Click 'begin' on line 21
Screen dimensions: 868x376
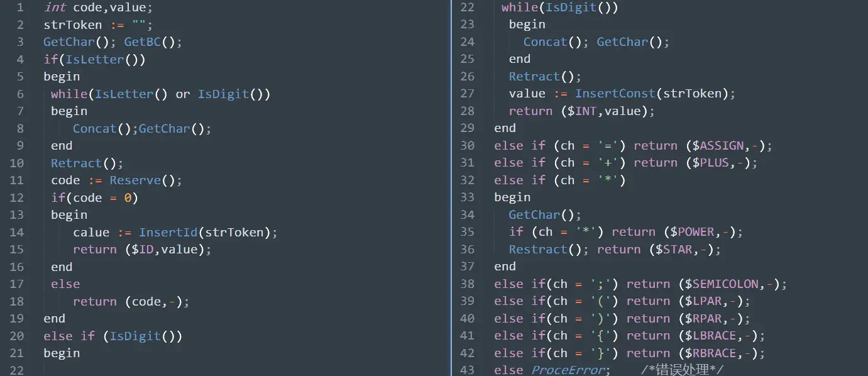click(62, 353)
